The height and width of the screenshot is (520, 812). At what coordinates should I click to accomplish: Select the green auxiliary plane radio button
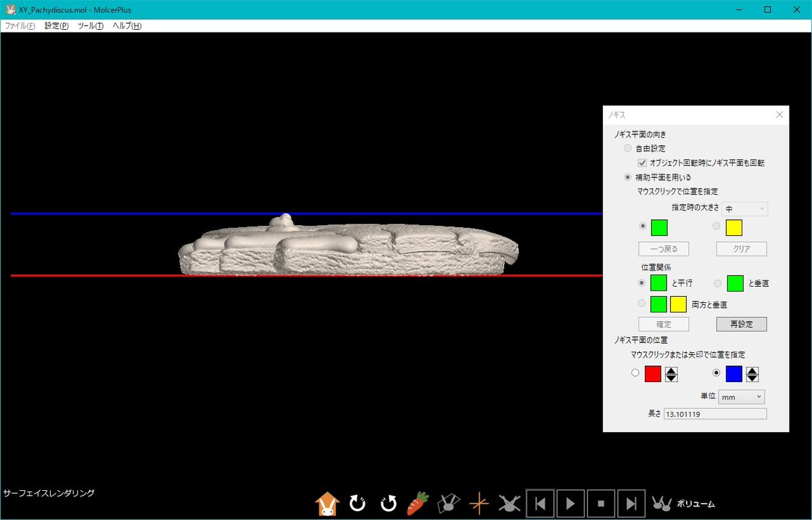[x=643, y=226]
